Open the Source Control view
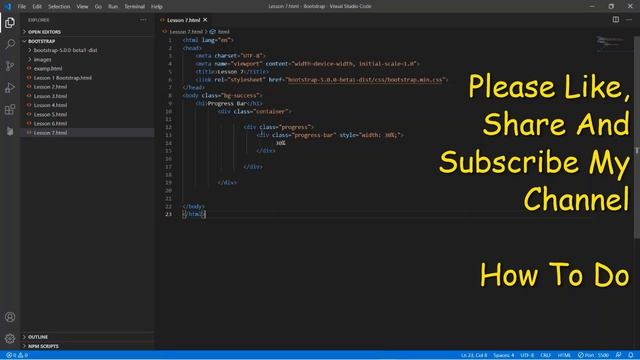 click(x=10, y=66)
